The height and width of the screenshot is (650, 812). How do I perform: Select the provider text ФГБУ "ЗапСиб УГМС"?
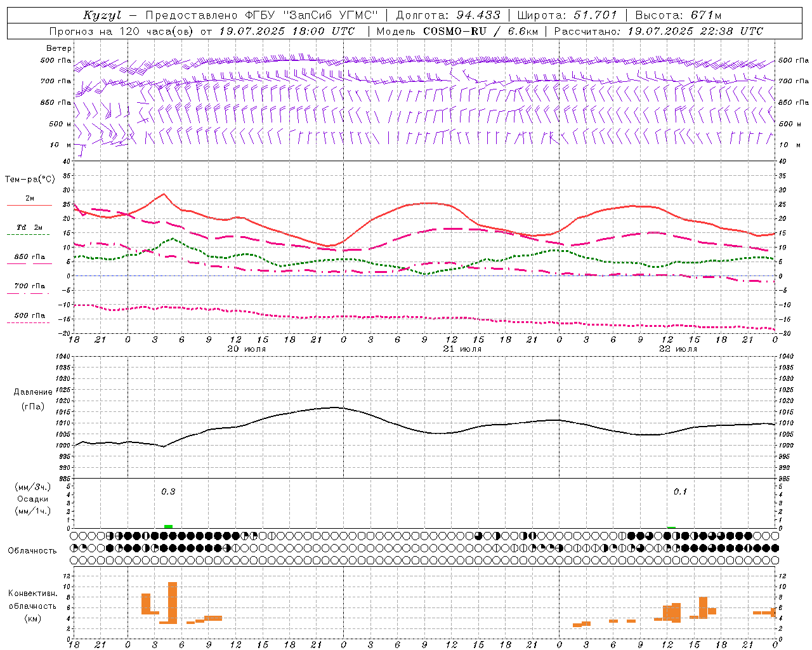(311, 15)
